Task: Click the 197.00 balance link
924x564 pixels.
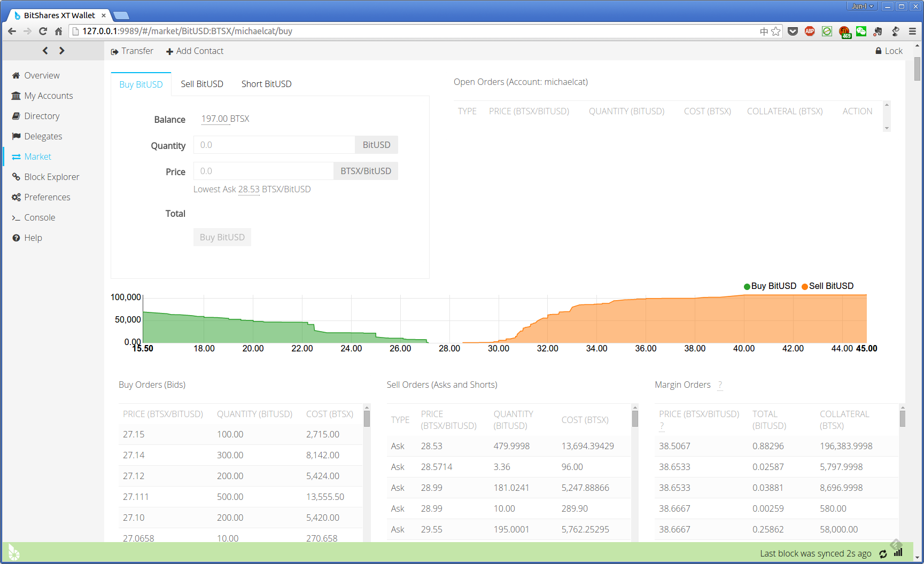Action: tap(215, 119)
